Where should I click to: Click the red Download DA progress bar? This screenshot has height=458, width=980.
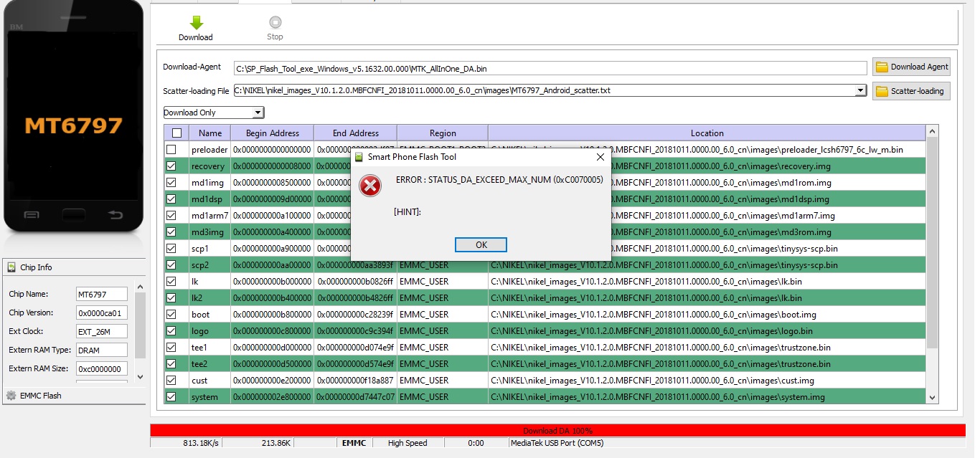tap(557, 431)
